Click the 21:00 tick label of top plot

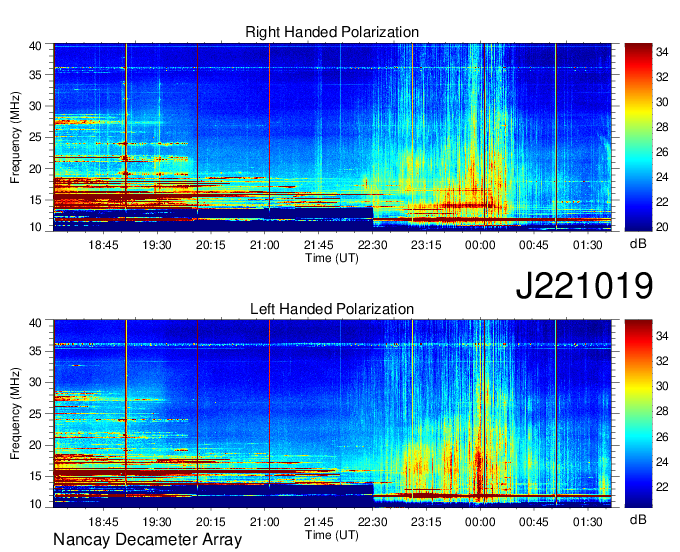(265, 245)
